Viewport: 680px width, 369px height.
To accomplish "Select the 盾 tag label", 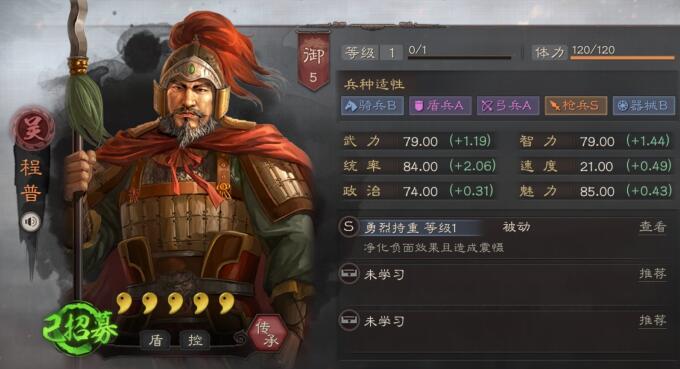I will click(x=155, y=340).
